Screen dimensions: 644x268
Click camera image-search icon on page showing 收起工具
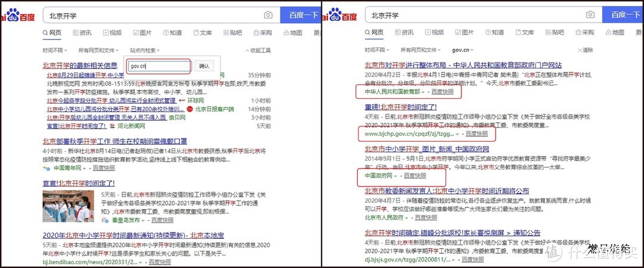268,15
